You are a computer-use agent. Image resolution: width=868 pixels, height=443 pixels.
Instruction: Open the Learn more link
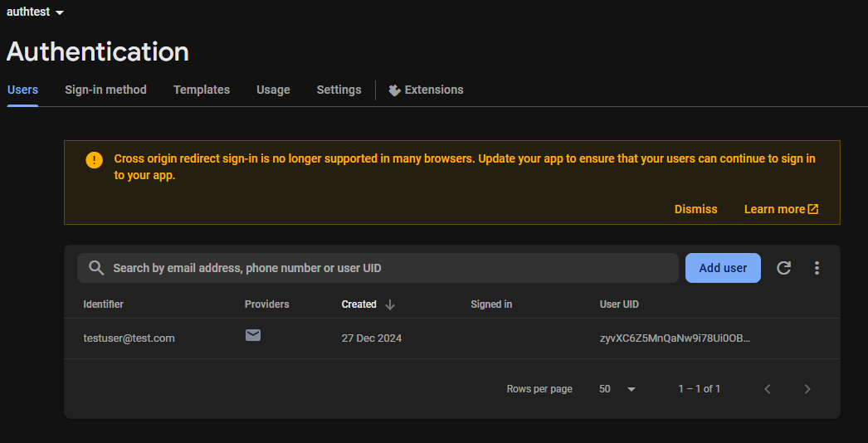pos(781,209)
